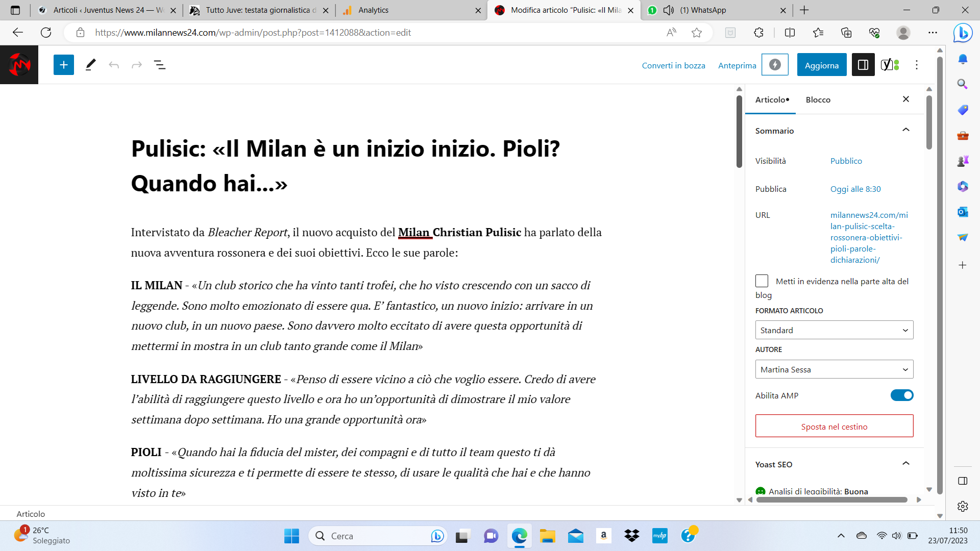Click the Milan News 24 site logo
The image size is (980, 551).
[19, 65]
